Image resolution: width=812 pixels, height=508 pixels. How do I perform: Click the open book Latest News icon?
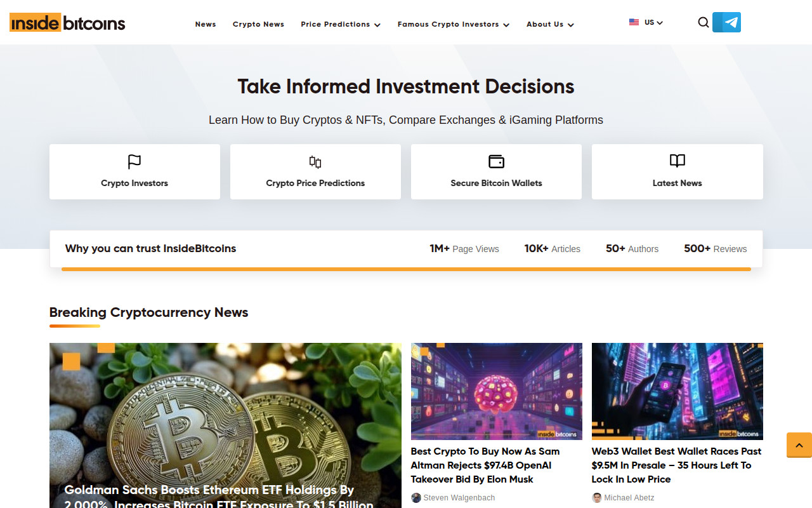[x=677, y=161]
